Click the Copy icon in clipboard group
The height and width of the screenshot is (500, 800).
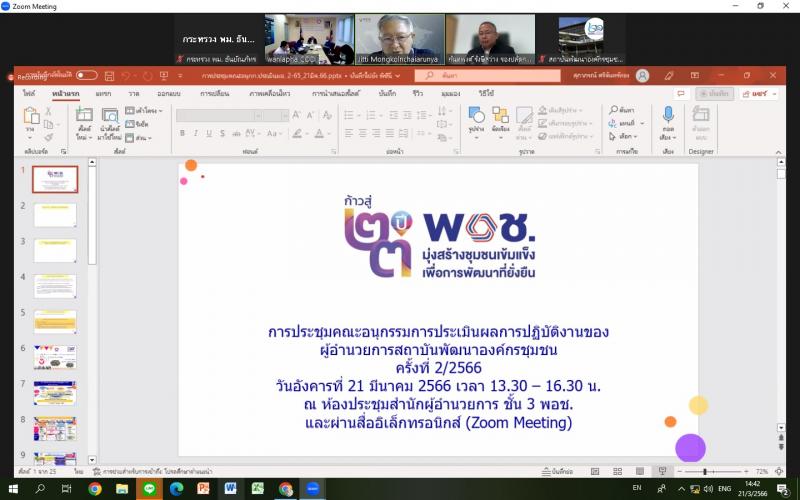click(x=48, y=124)
